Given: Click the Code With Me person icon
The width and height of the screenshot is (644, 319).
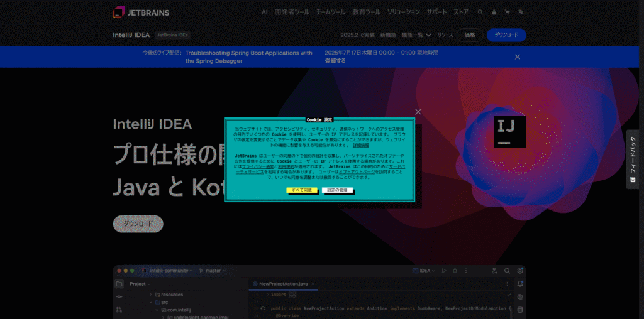Looking at the screenshot, I should coord(494,271).
